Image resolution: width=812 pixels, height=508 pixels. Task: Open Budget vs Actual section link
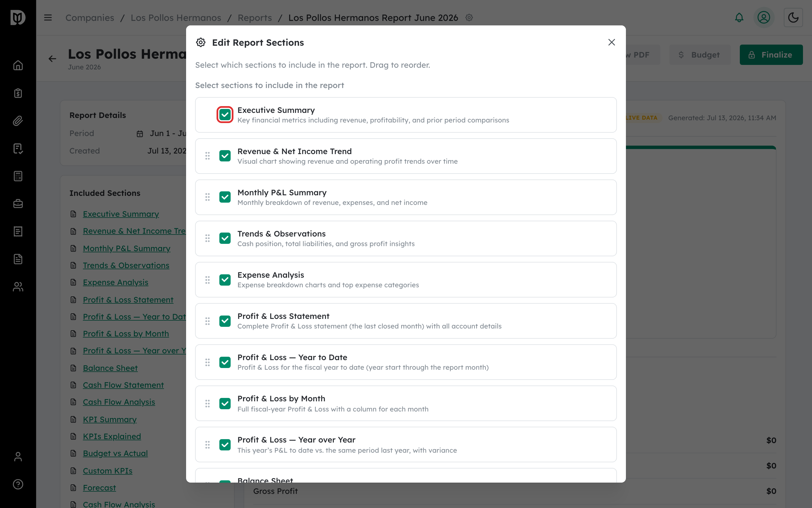click(x=115, y=454)
